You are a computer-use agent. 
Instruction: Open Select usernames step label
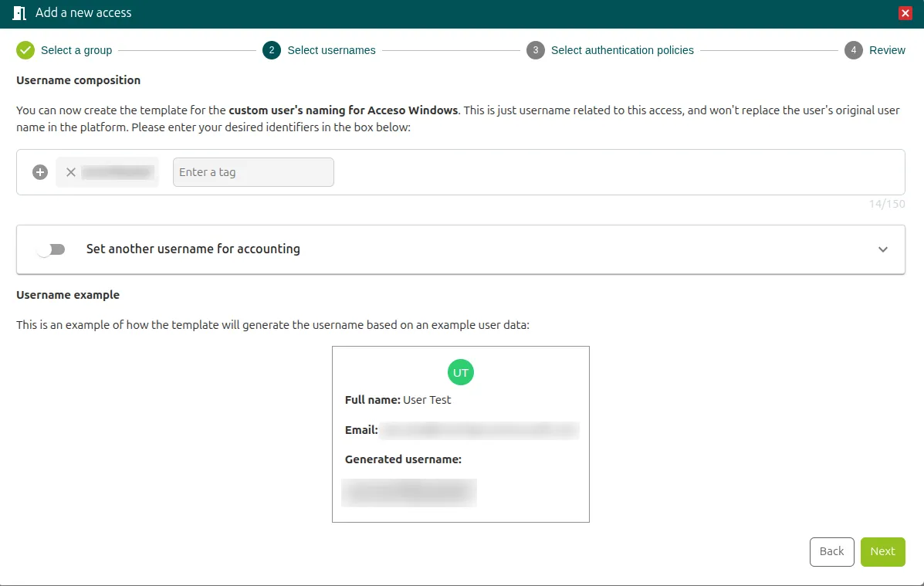[x=331, y=50]
